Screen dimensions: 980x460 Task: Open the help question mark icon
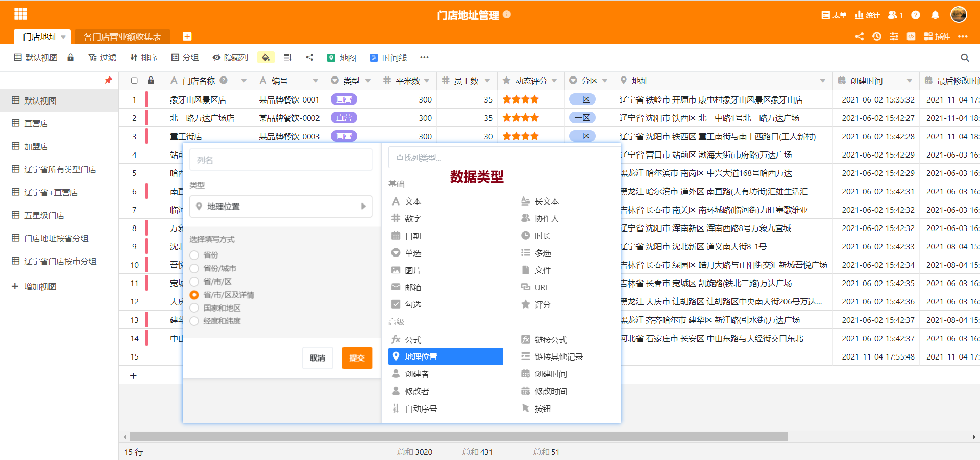click(x=916, y=15)
